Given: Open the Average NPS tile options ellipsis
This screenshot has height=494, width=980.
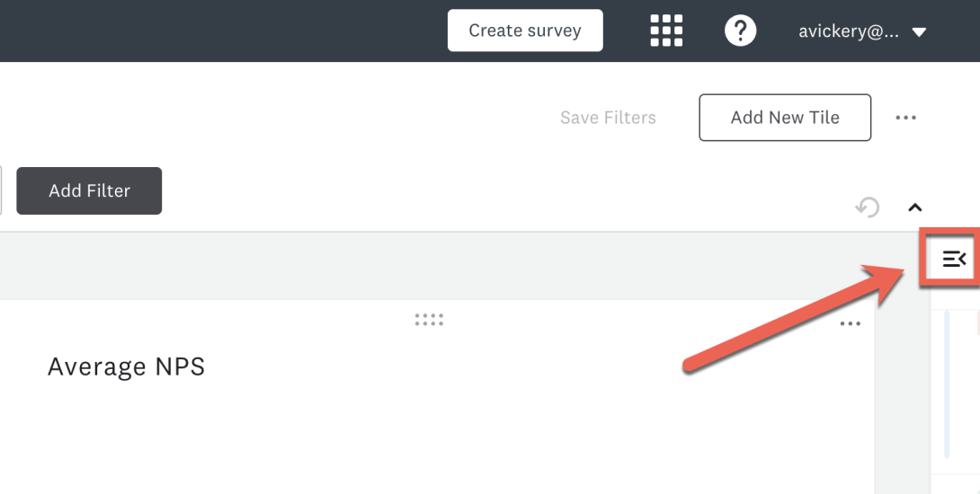Looking at the screenshot, I should (x=850, y=324).
